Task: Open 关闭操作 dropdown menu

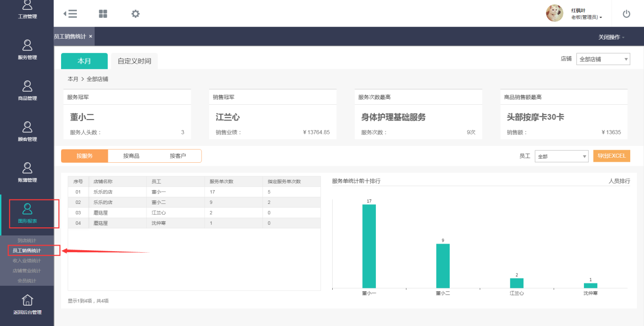Action: point(611,37)
